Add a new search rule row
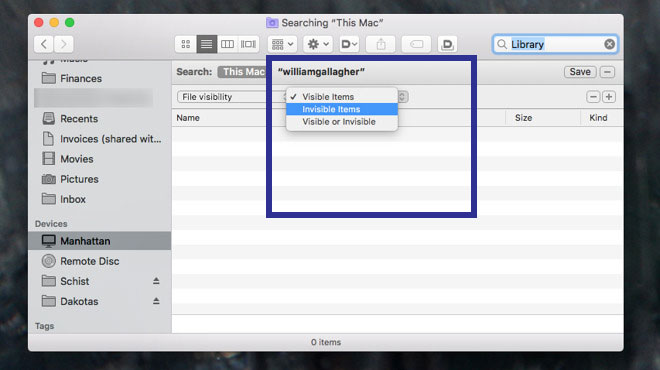 (609, 97)
